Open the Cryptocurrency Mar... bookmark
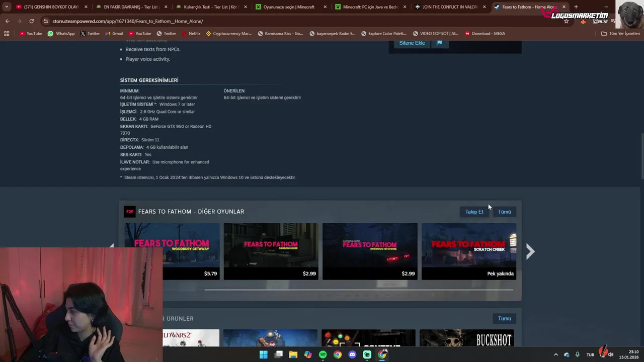Viewport: 644px width, 362px height. pos(228,34)
